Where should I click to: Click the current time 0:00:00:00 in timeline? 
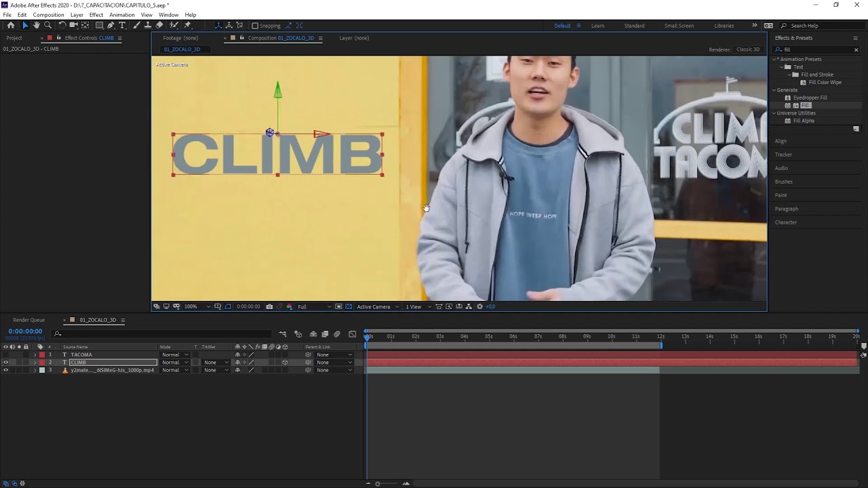[25, 331]
